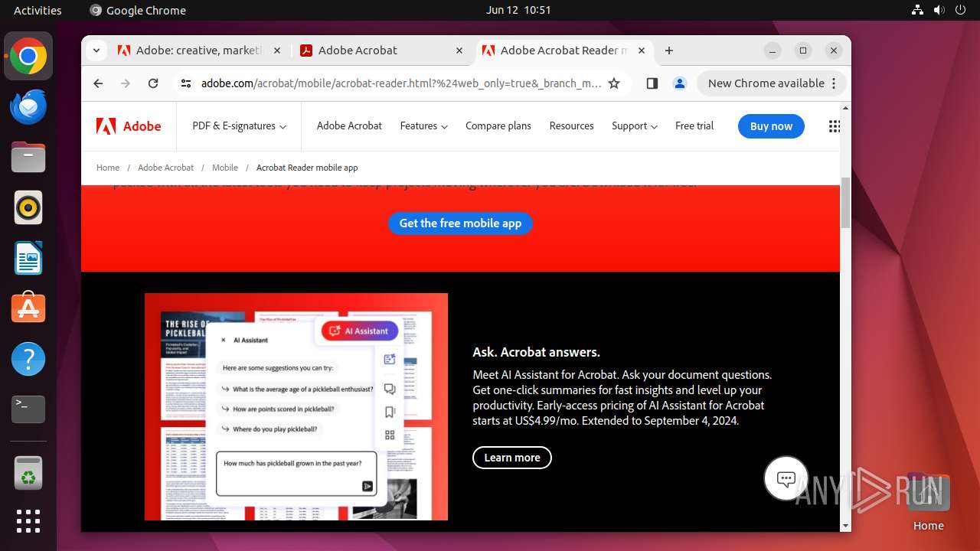Open Ubuntu Software from the dock
Image resolution: width=980 pixels, height=551 pixels.
click(28, 308)
